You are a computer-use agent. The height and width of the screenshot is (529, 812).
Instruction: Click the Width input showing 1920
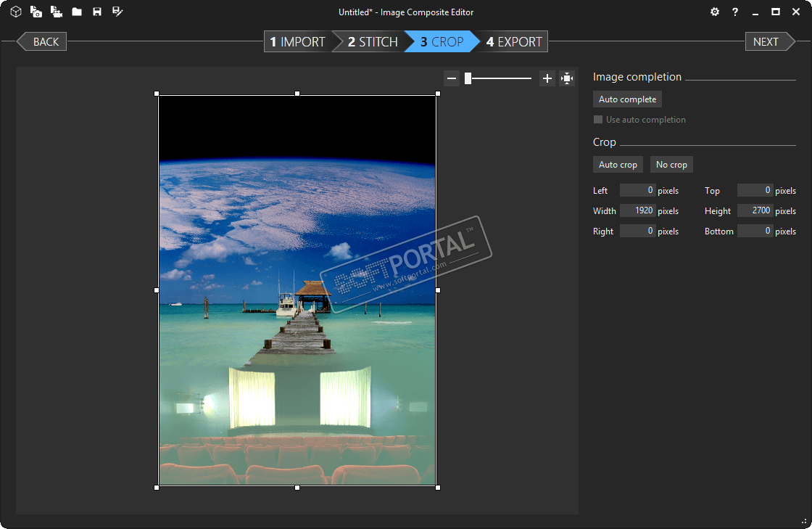pos(637,210)
